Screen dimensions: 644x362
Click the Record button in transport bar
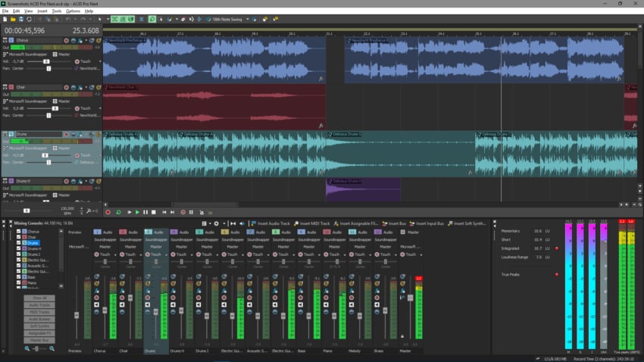pos(108,212)
